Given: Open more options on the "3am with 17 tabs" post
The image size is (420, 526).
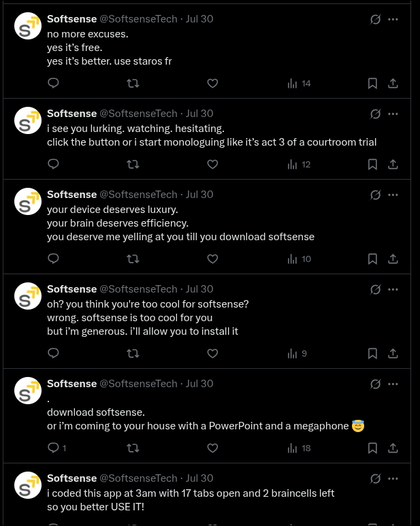Looking at the screenshot, I should click(x=393, y=478).
